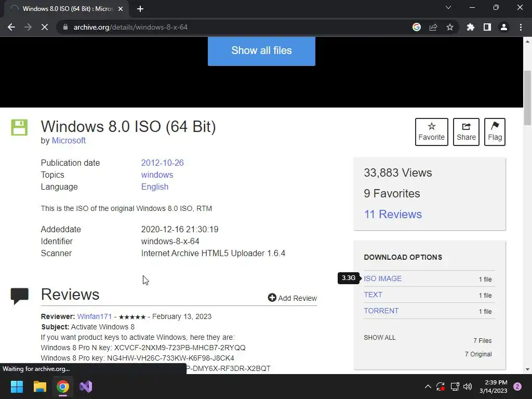Click the 9 Favorites text
532x399 pixels.
[392, 194]
